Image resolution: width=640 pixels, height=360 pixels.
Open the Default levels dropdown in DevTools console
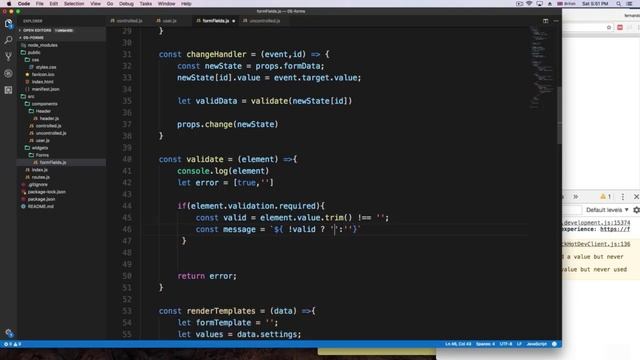coord(607,210)
